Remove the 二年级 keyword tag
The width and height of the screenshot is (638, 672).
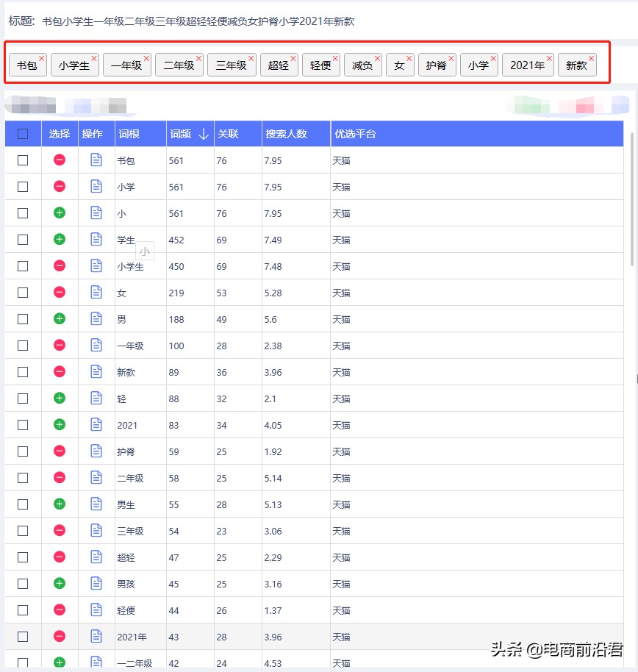tap(198, 58)
